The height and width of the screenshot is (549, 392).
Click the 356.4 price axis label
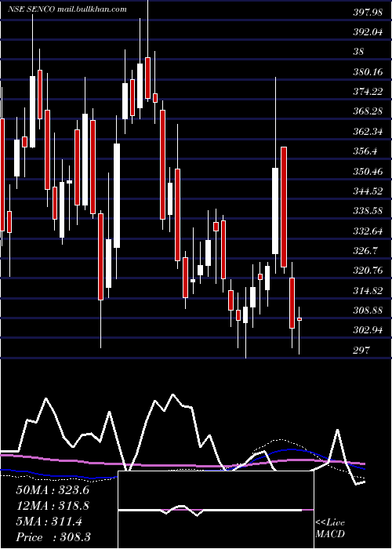point(365,151)
